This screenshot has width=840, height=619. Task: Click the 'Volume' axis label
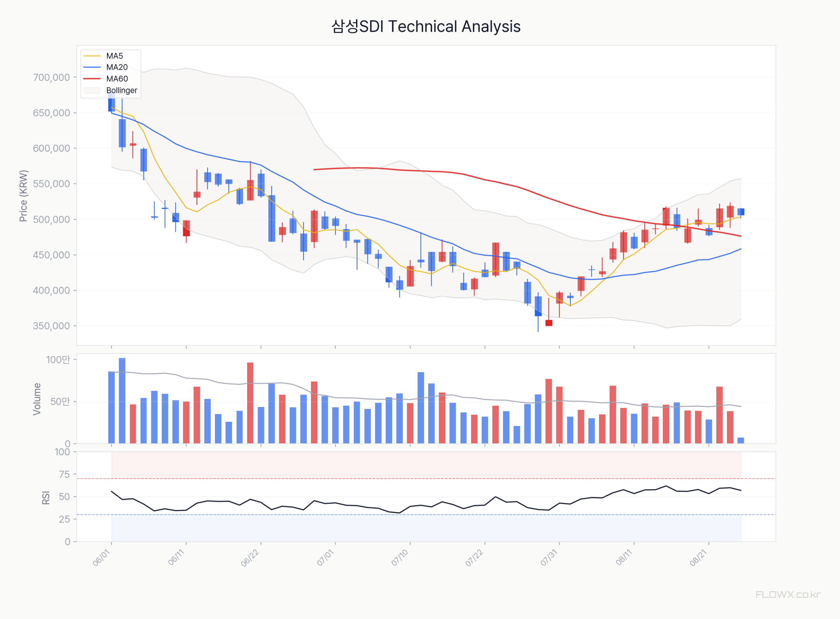[37, 399]
